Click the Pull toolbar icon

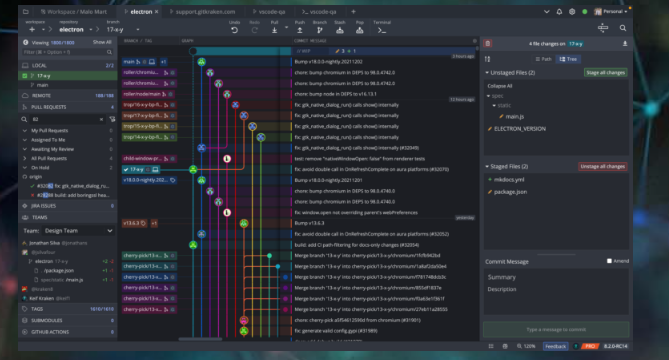[274, 30]
